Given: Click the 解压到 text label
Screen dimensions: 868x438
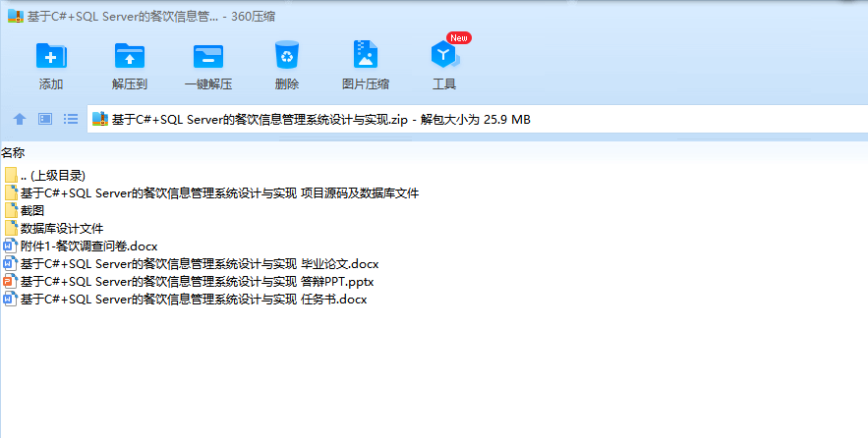Looking at the screenshot, I should tap(130, 84).
